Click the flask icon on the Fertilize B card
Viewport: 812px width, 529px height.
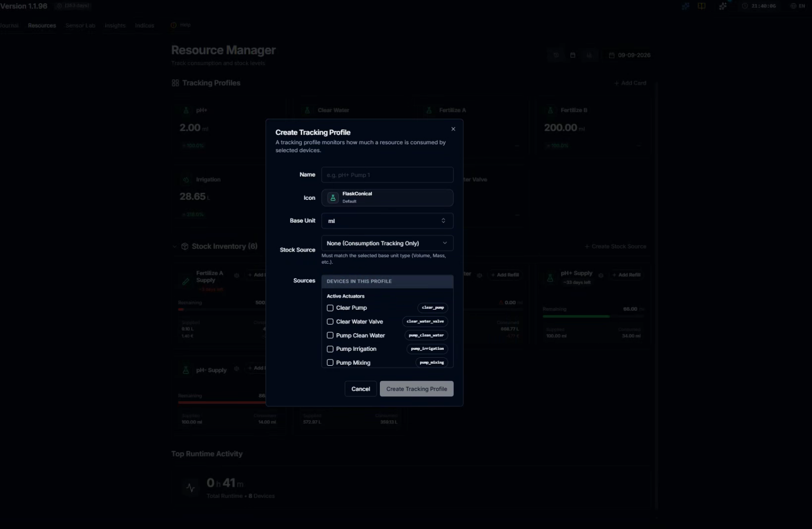[x=550, y=110]
